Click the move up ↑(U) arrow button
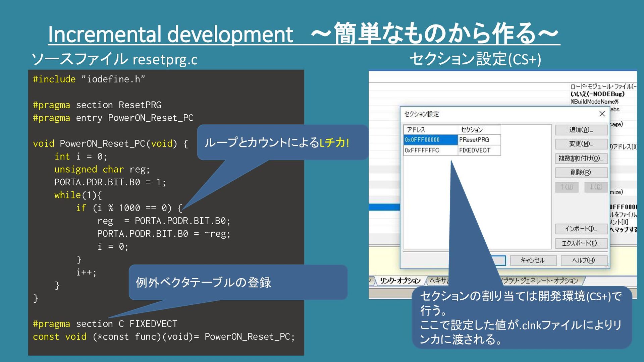644x362 pixels. pos(567,187)
